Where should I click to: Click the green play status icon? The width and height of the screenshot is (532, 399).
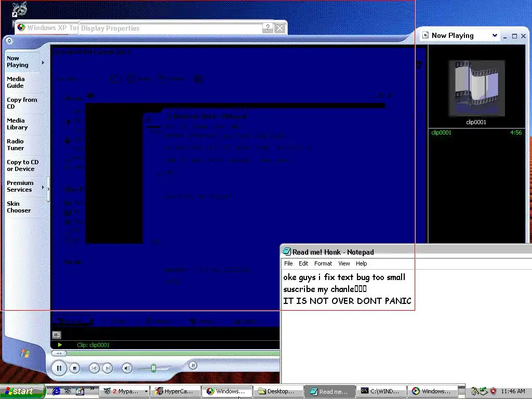click(x=60, y=345)
